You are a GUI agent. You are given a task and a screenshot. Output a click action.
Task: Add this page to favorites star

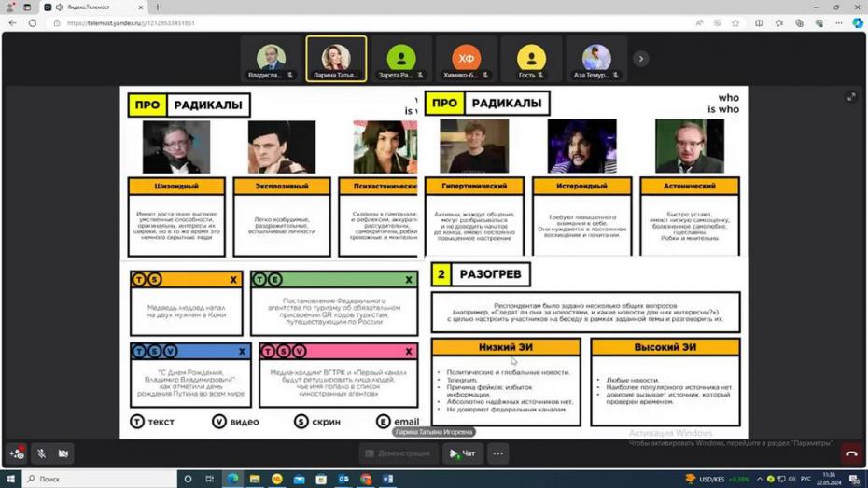click(735, 23)
